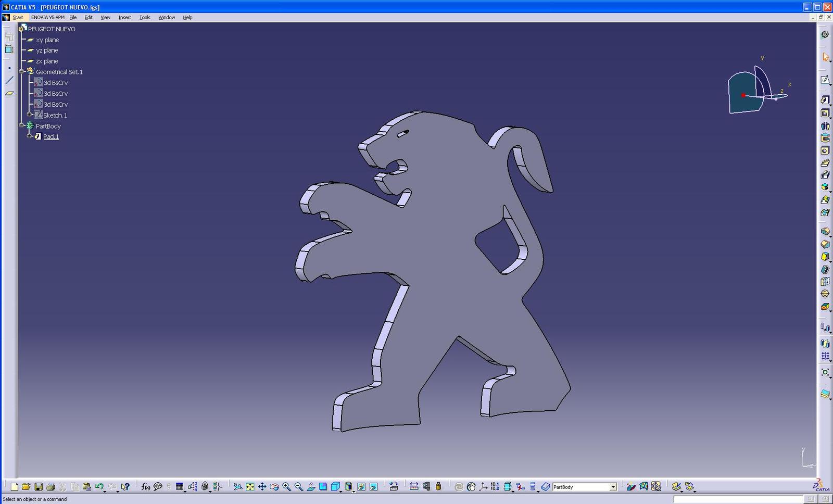This screenshot has width=833, height=504.
Task: Click the Swap visible space icon
Action: pyautogui.click(x=373, y=487)
